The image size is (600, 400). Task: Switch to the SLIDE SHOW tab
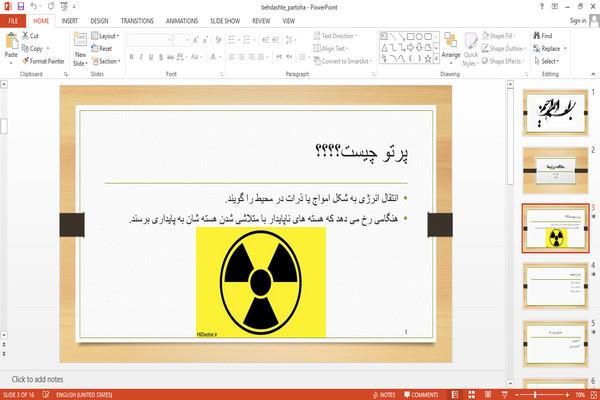click(225, 21)
